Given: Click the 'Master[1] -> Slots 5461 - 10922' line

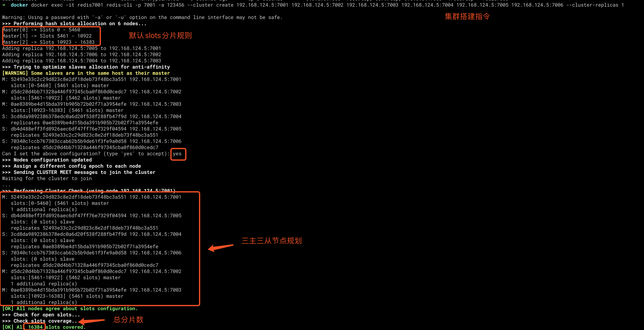Looking at the screenshot, I should pos(47,36).
